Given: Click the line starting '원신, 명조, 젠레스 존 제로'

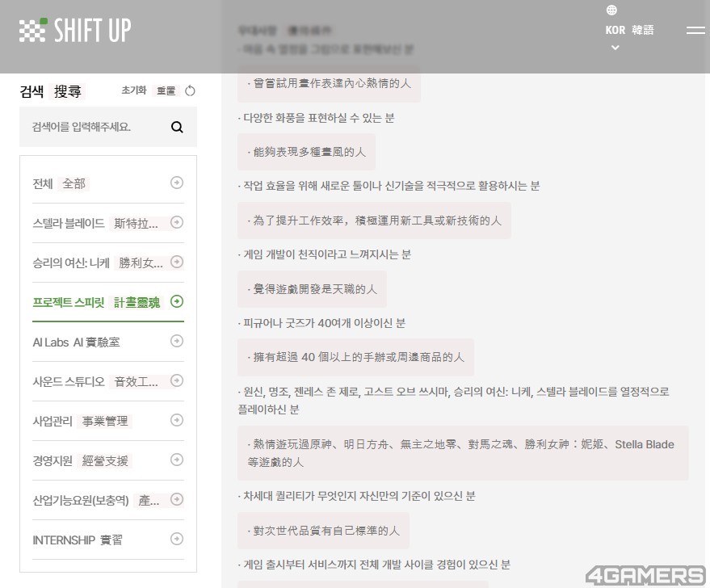Looking at the screenshot, I should 454,400.
